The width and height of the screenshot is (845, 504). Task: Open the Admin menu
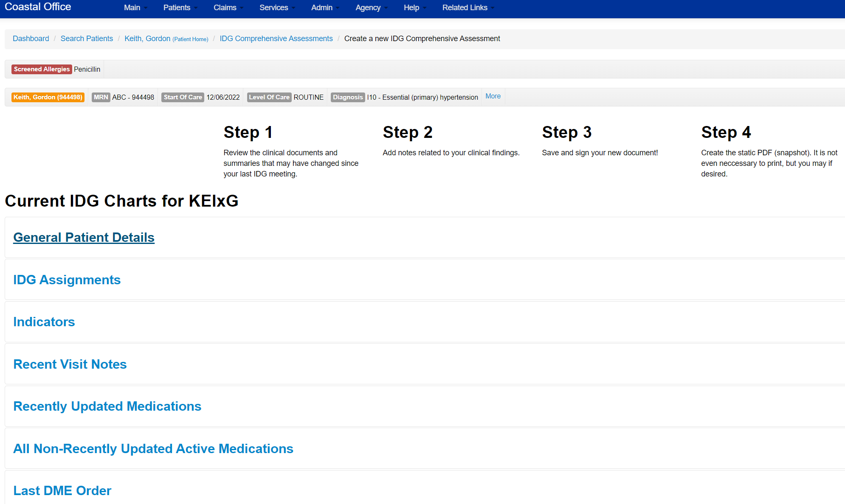click(x=325, y=8)
